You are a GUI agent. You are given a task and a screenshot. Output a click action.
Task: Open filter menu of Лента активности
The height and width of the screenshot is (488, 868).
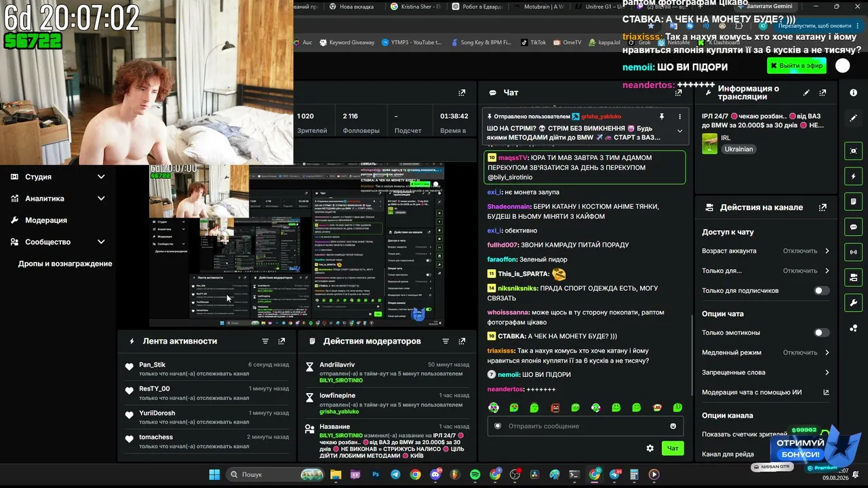tap(265, 342)
